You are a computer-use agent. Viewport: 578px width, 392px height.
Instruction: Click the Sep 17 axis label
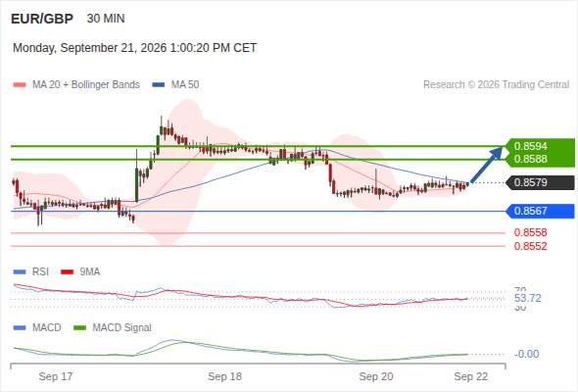(56, 376)
